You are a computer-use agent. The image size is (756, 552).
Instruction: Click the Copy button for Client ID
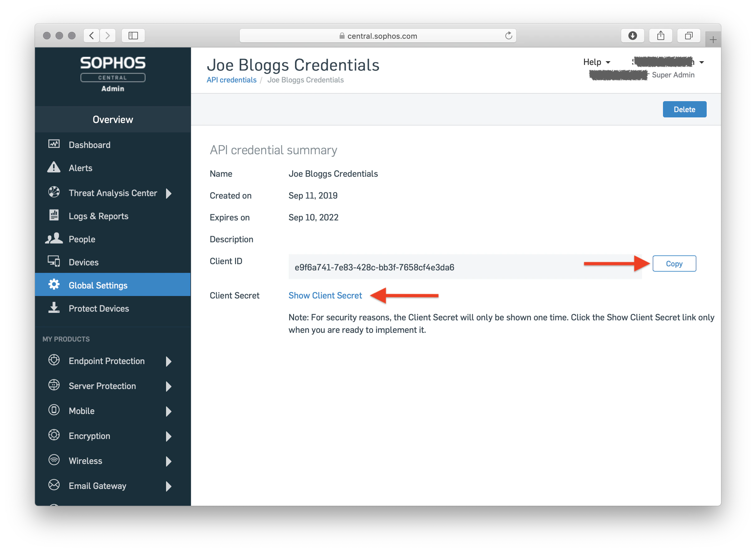(x=674, y=264)
